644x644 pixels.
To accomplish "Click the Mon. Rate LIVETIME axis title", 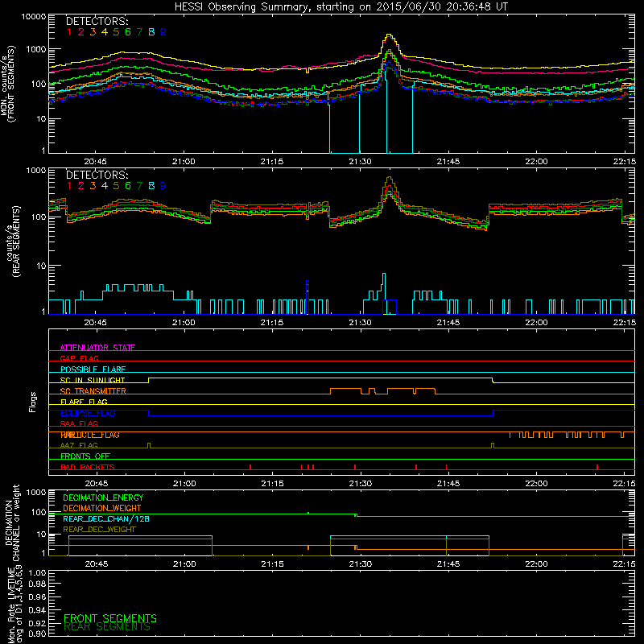I will 15,605.
